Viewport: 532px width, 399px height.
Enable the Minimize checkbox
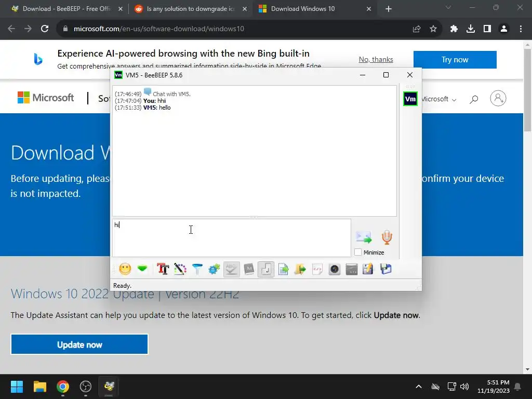(357, 252)
